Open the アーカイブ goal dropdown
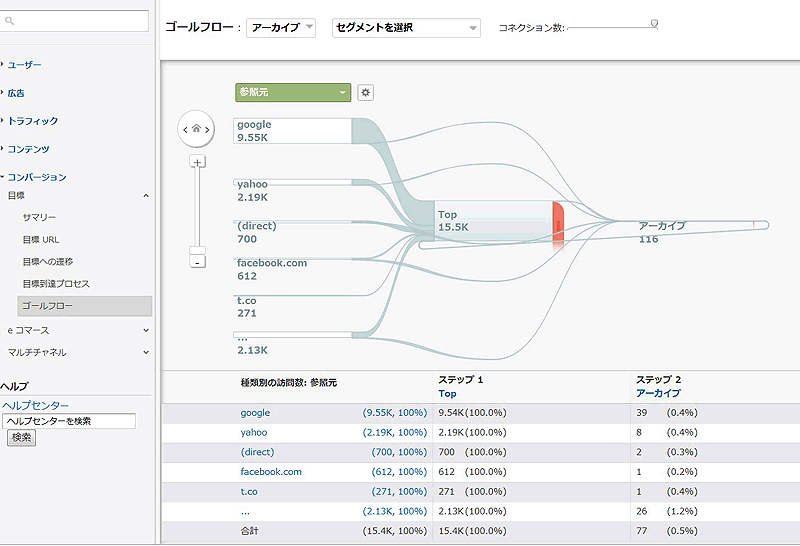This screenshot has height=546, width=800. (x=281, y=28)
